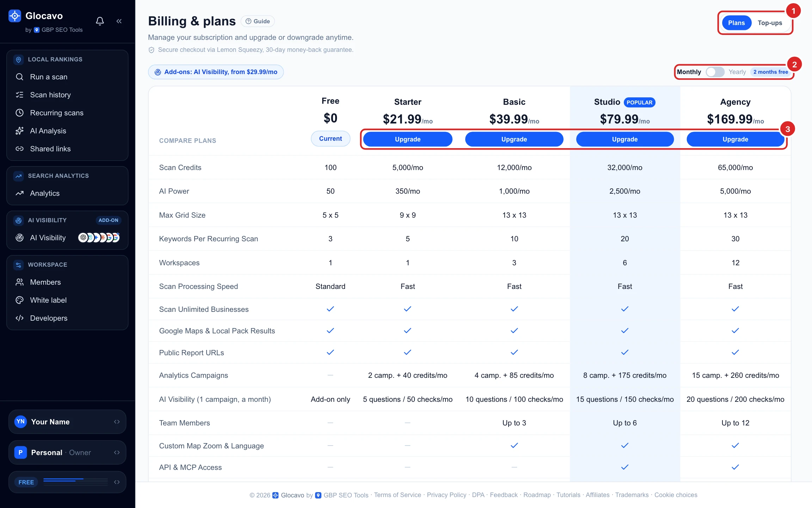Expand the Personal workspace selector
Image resolution: width=812 pixels, height=508 pixels.
click(67, 452)
